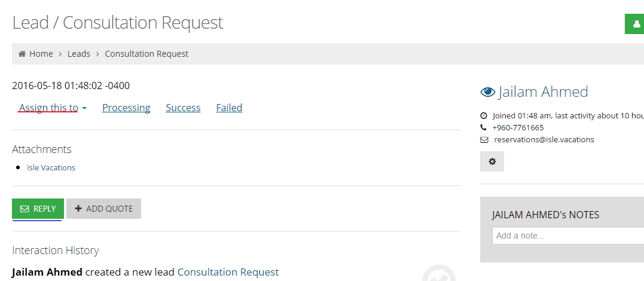The image size is (644, 281).
Task: Click the eye icon beside Jailam Ahmed
Action: (x=488, y=92)
